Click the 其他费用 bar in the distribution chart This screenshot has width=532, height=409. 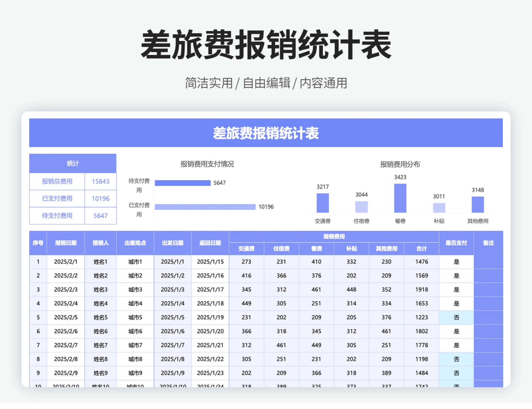point(478,205)
